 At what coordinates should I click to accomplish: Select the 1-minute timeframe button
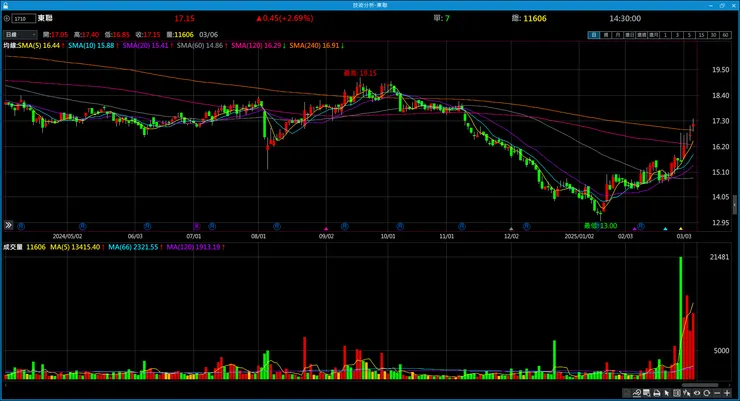pos(665,35)
